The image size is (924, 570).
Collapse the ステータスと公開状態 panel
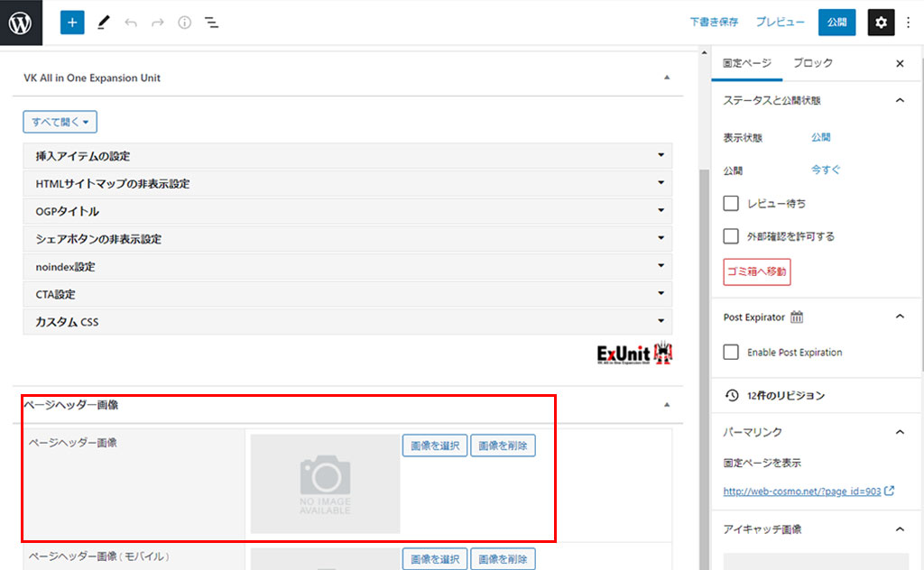click(x=899, y=101)
